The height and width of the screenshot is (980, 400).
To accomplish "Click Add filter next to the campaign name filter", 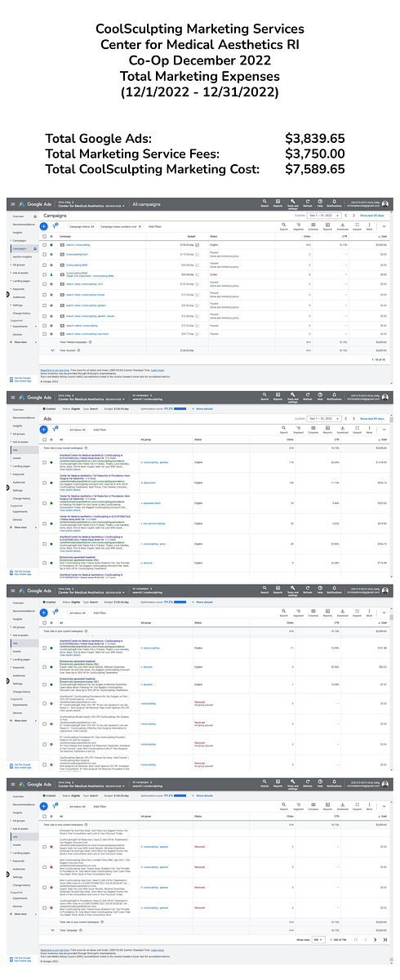I will tap(154, 226).
